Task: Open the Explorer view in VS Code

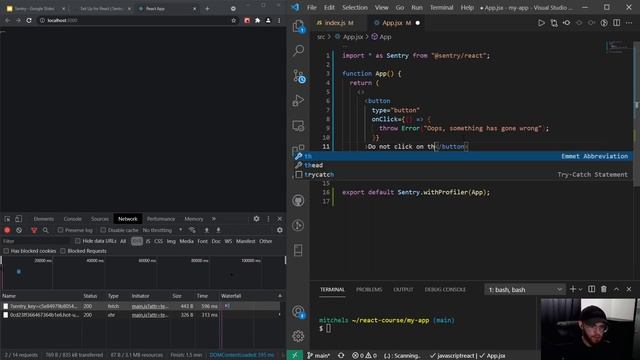Action: click(x=298, y=27)
